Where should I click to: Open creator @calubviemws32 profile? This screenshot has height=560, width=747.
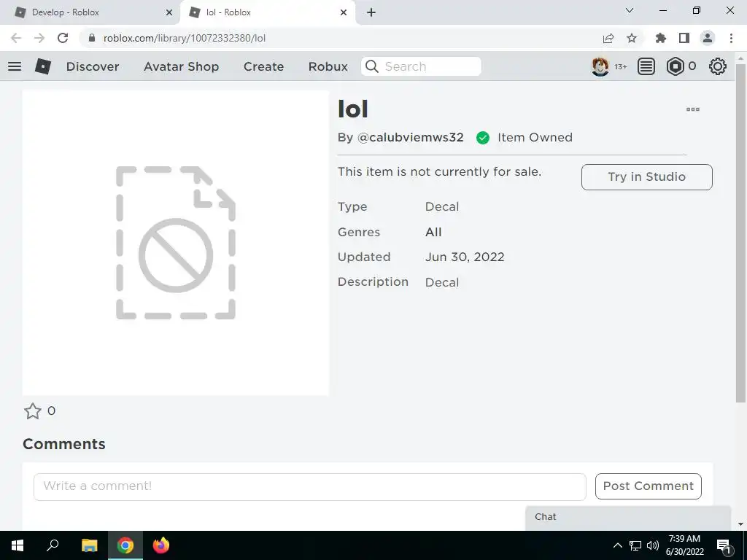410,138
